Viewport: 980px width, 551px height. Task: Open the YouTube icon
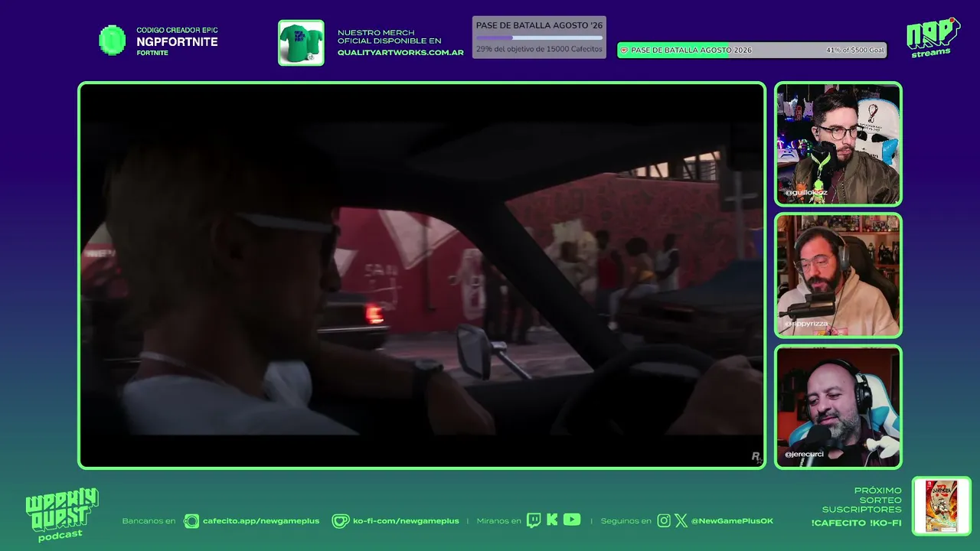coord(572,520)
